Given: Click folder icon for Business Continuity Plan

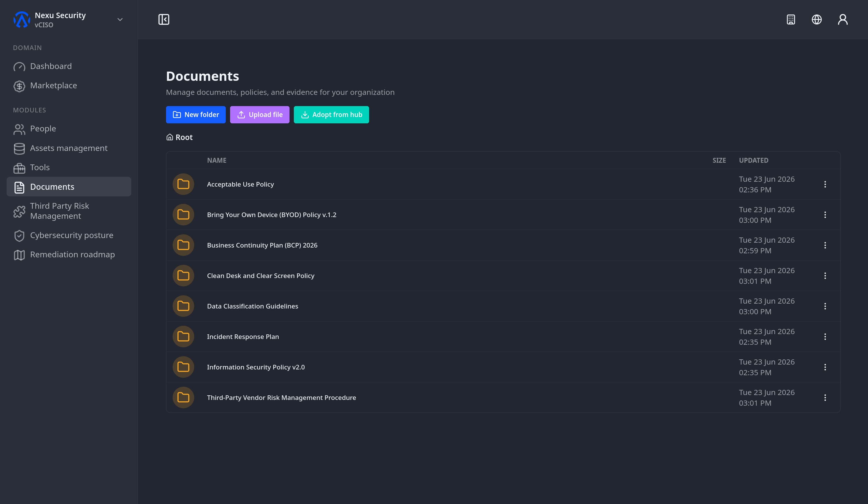Looking at the screenshot, I should click(x=183, y=245).
